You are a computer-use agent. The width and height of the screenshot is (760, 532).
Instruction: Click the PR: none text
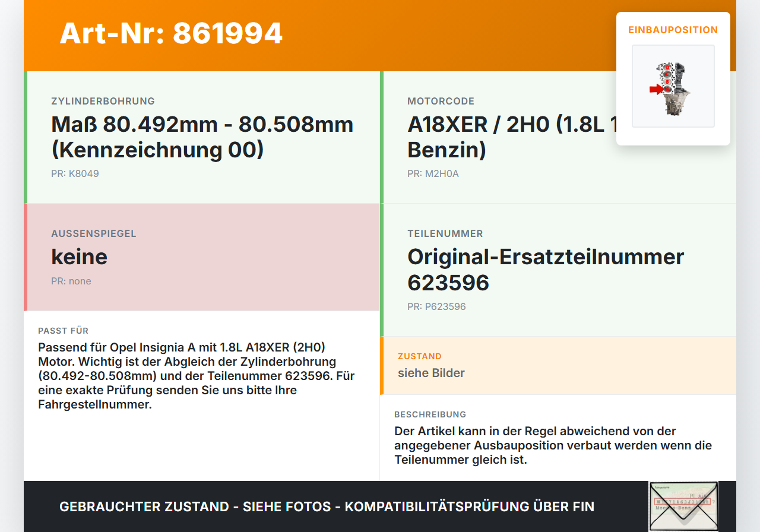[x=71, y=281]
